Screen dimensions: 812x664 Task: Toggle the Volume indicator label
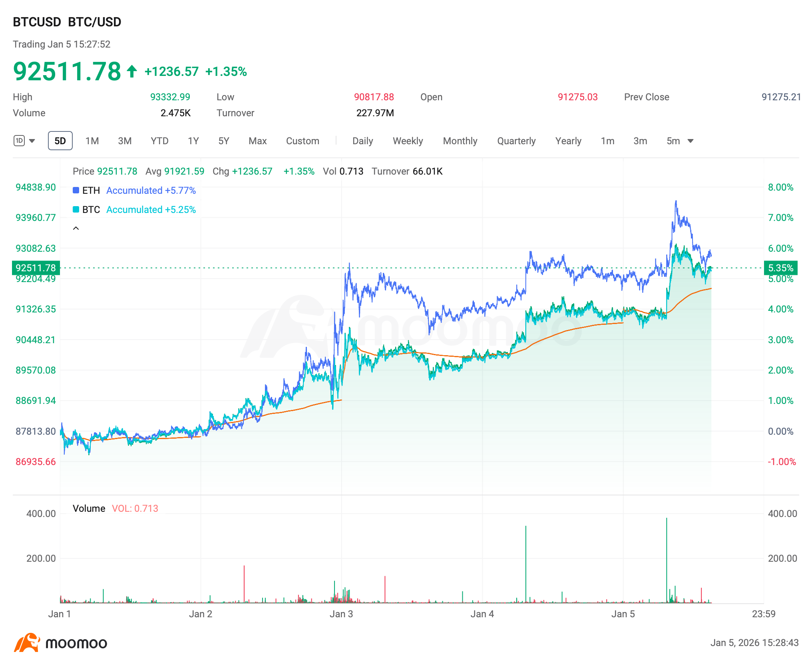tap(89, 508)
